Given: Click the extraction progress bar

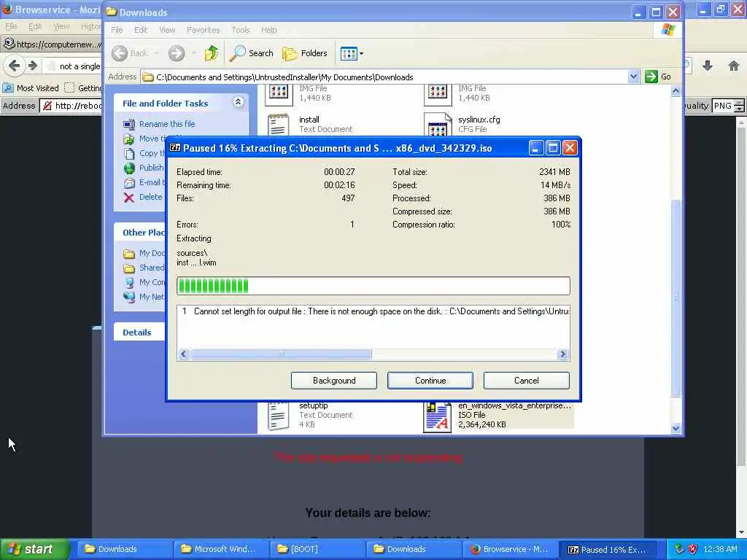Looking at the screenshot, I should [373, 286].
